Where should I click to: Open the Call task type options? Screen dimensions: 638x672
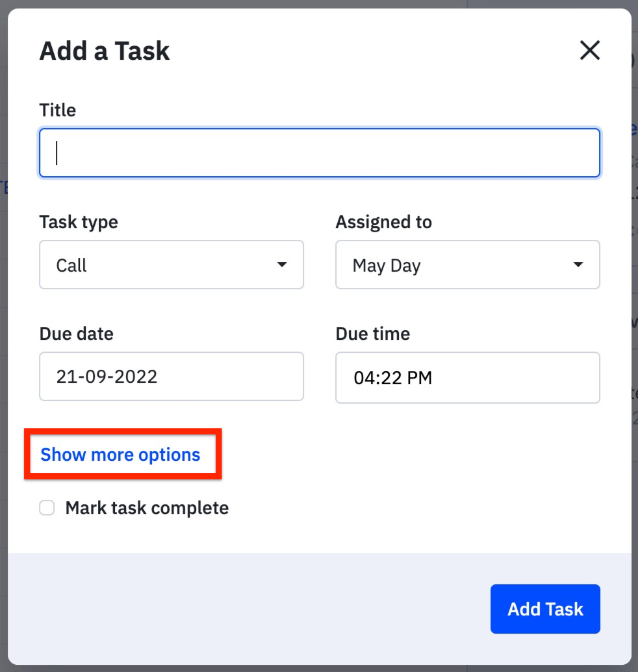coord(171,265)
